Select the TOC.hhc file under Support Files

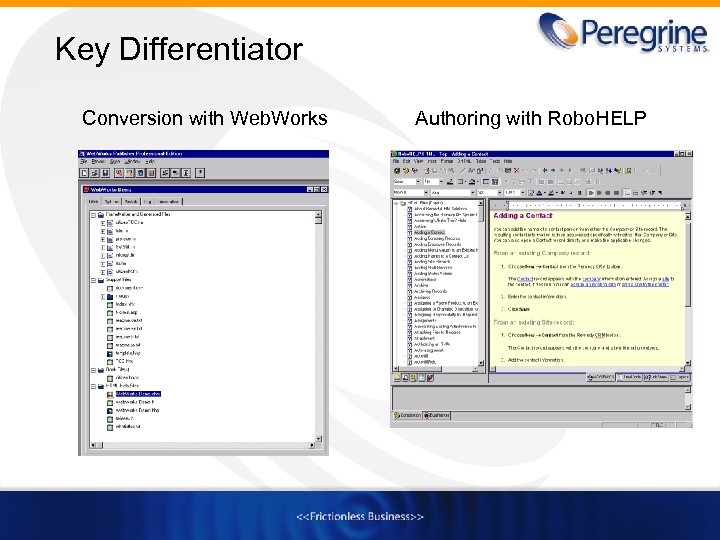pyautogui.click(x=124, y=361)
